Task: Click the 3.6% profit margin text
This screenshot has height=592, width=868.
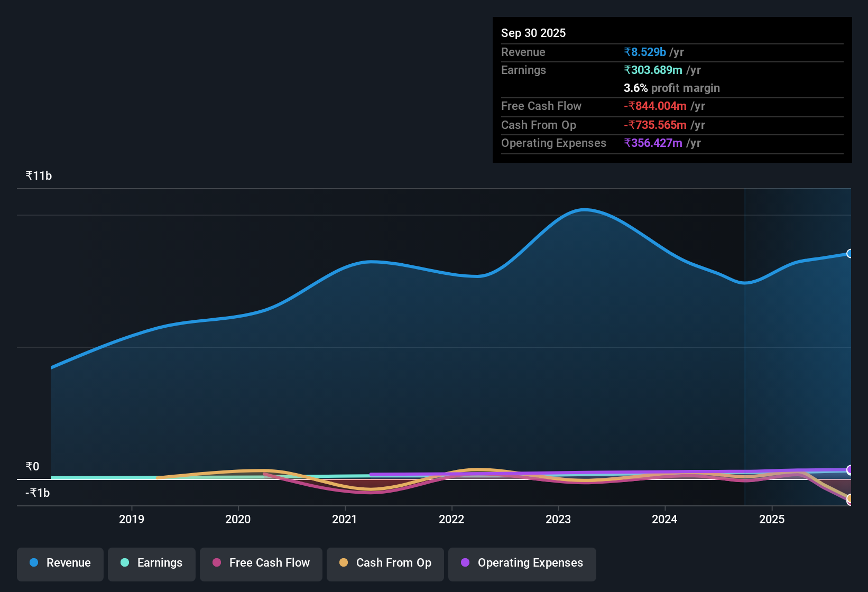Action: [671, 88]
